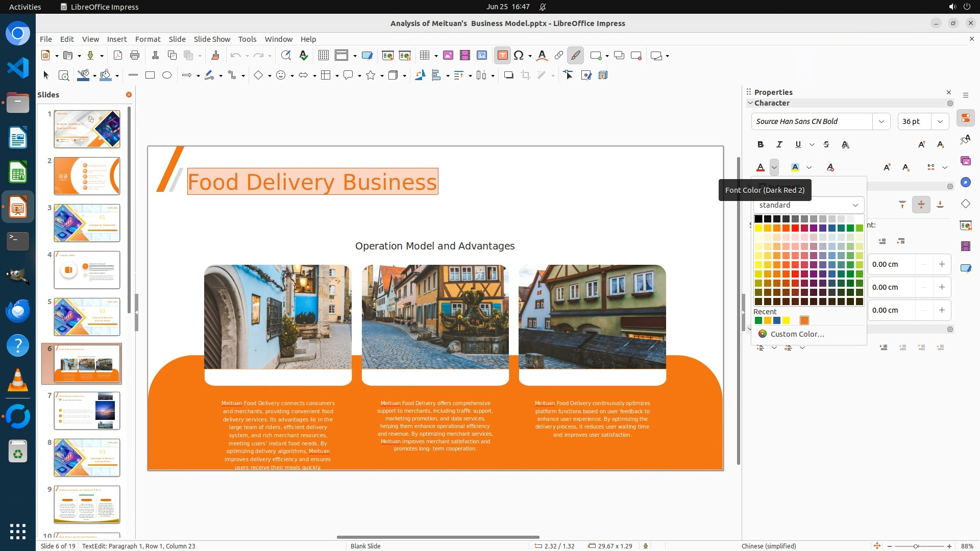
Task: Select slide 7 thumbnail
Action: point(87,411)
